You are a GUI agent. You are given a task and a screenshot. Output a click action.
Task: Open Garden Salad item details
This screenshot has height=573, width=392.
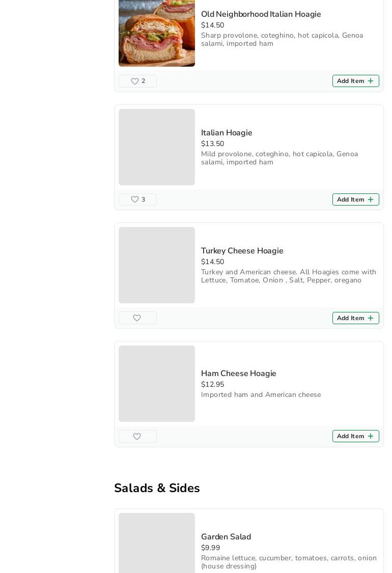(226, 537)
